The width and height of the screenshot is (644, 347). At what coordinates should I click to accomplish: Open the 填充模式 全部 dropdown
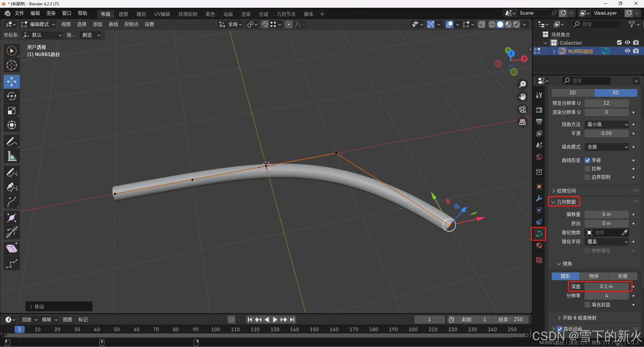pos(606,147)
